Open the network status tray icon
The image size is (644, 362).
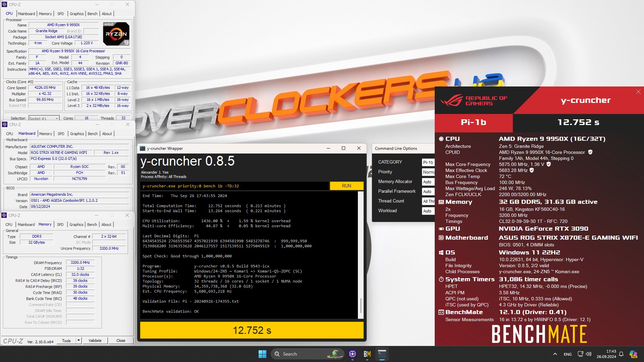click(x=580, y=354)
